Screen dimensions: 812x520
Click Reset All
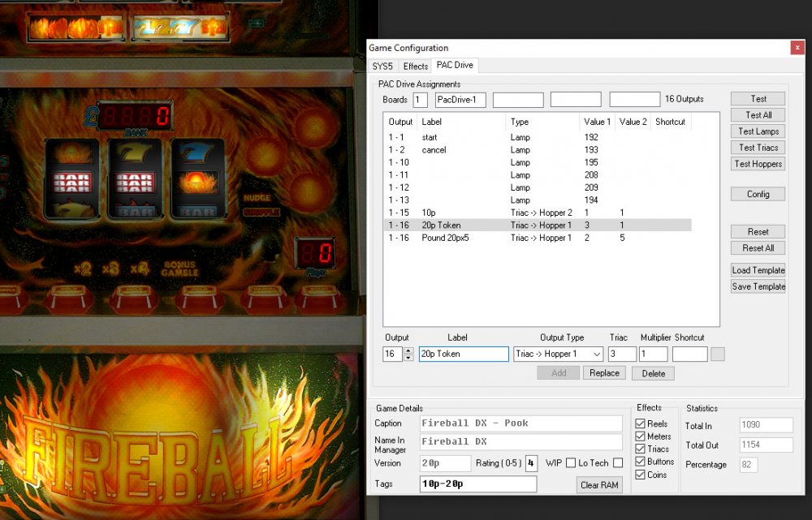[x=758, y=248]
